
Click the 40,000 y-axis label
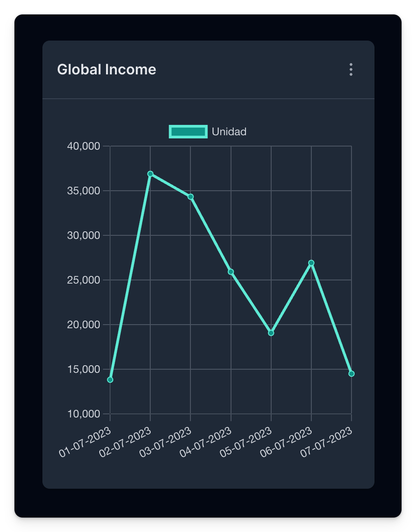point(83,146)
